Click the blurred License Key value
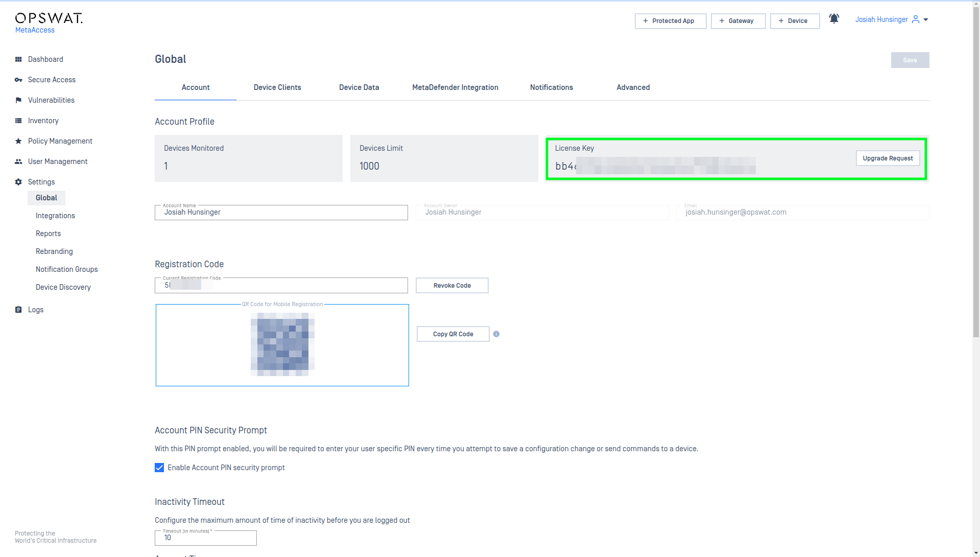The image size is (980, 557). click(x=655, y=166)
